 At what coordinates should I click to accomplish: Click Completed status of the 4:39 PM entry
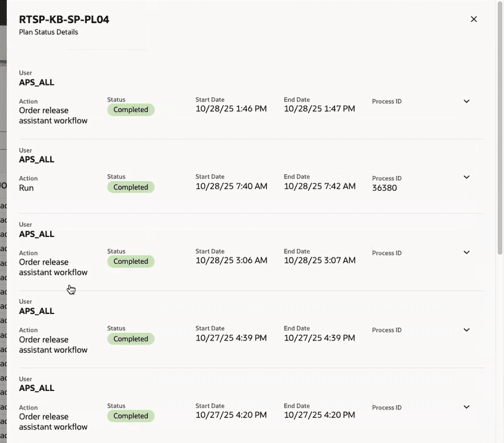tap(131, 339)
